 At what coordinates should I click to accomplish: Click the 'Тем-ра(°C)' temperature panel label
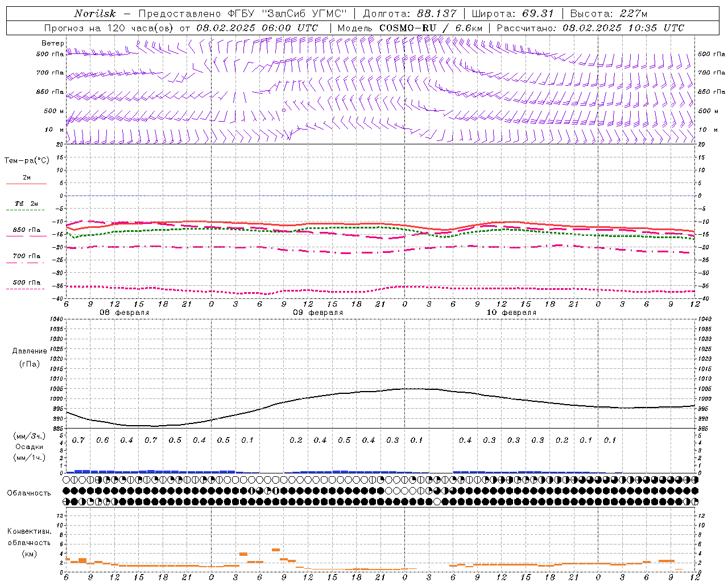click(27, 161)
